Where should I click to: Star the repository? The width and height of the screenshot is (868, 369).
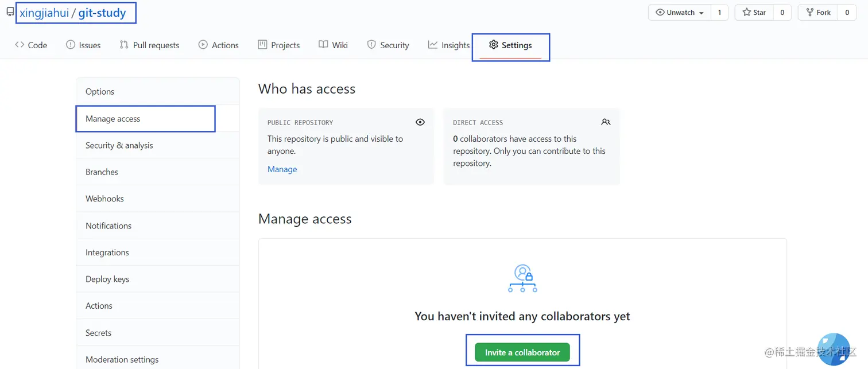click(x=754, y=12)
